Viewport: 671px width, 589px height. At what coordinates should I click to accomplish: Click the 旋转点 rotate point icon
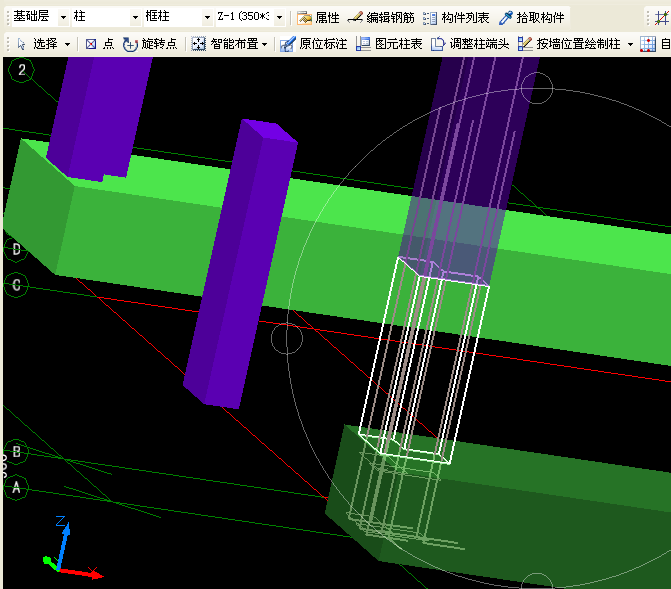coord(130,44)
